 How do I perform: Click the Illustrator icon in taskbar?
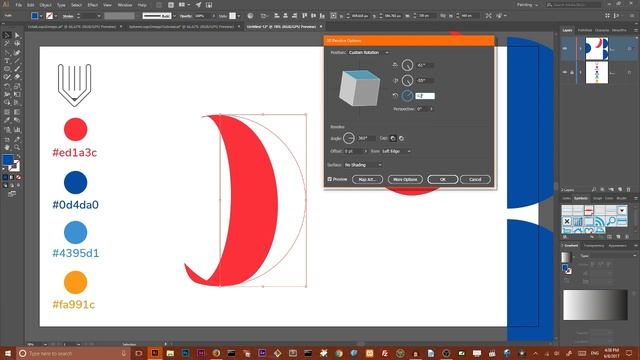pos(155,353)
